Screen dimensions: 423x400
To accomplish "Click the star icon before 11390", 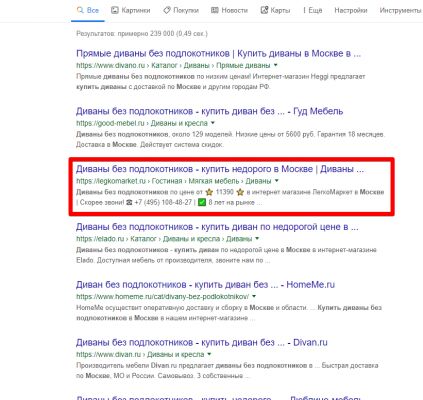I will click(x=209, y=192).
